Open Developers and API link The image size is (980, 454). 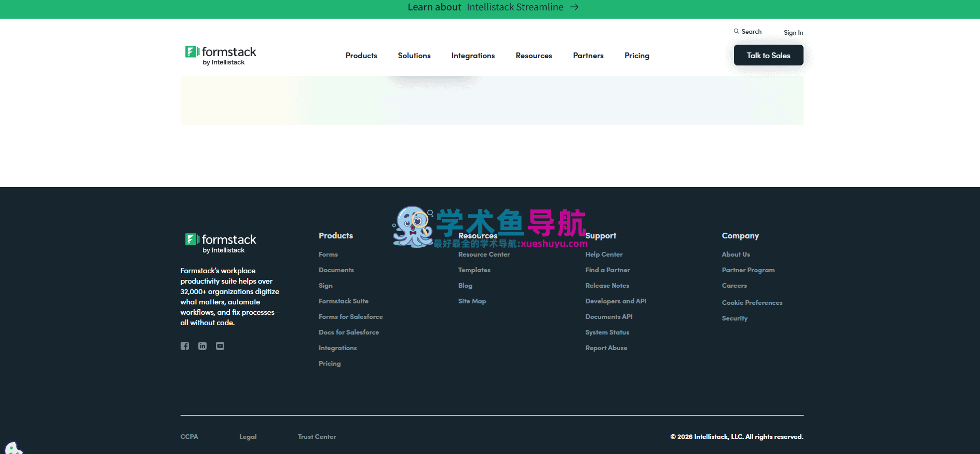(616, 301)
